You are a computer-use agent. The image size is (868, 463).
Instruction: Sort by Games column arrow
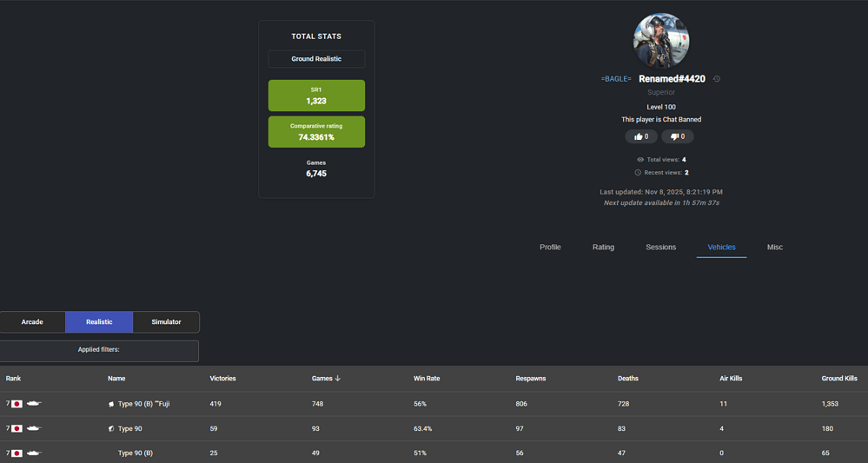(x=337, y=379)
